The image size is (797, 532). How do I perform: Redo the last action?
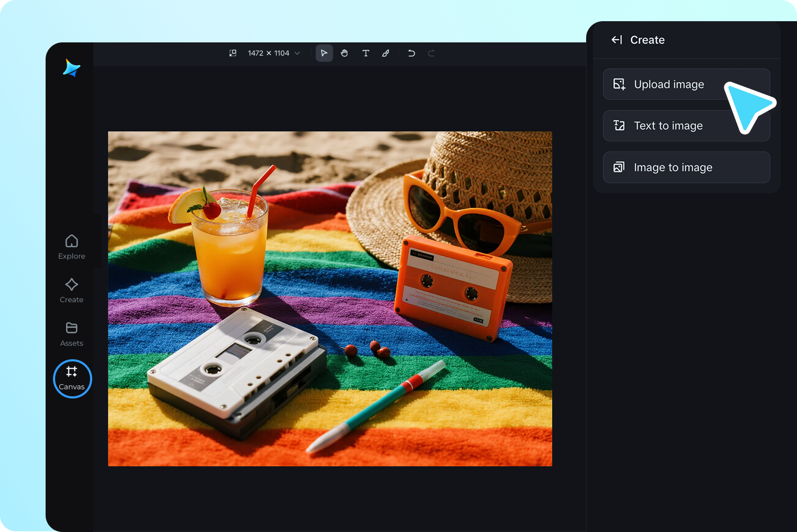[431, 53]
